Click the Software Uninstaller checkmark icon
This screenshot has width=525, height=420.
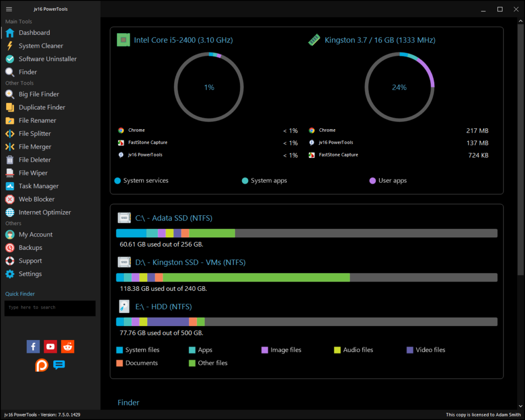(x=10, y=59)
